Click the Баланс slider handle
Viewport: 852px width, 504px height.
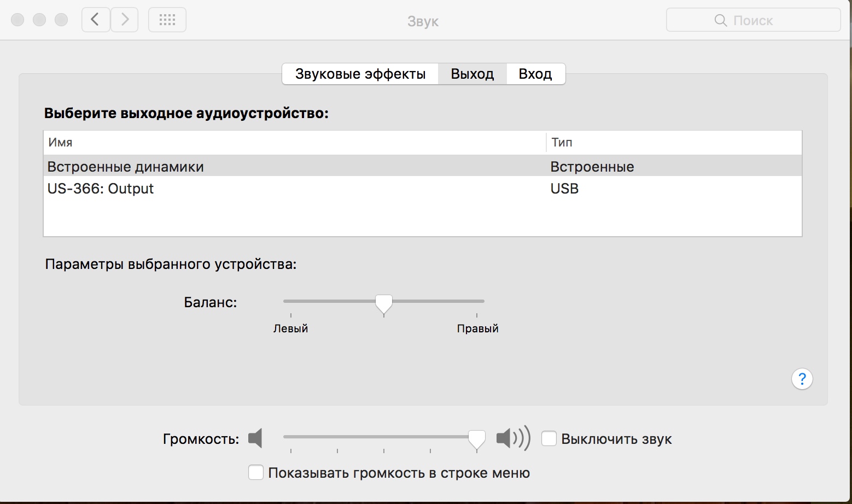click(384, 303)
